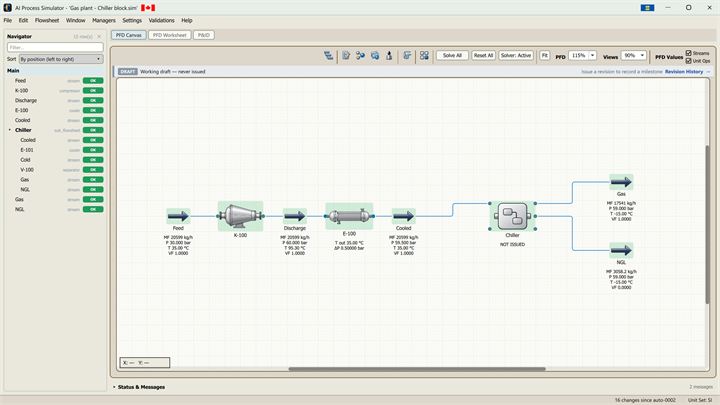Click the Canadian flag icon in title bar

coord(148,8)
